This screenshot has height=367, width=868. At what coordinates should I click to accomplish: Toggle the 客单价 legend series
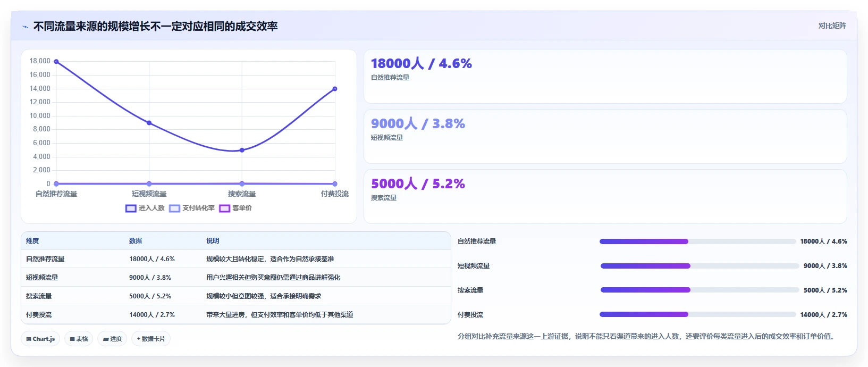click(x=235, y=208)
